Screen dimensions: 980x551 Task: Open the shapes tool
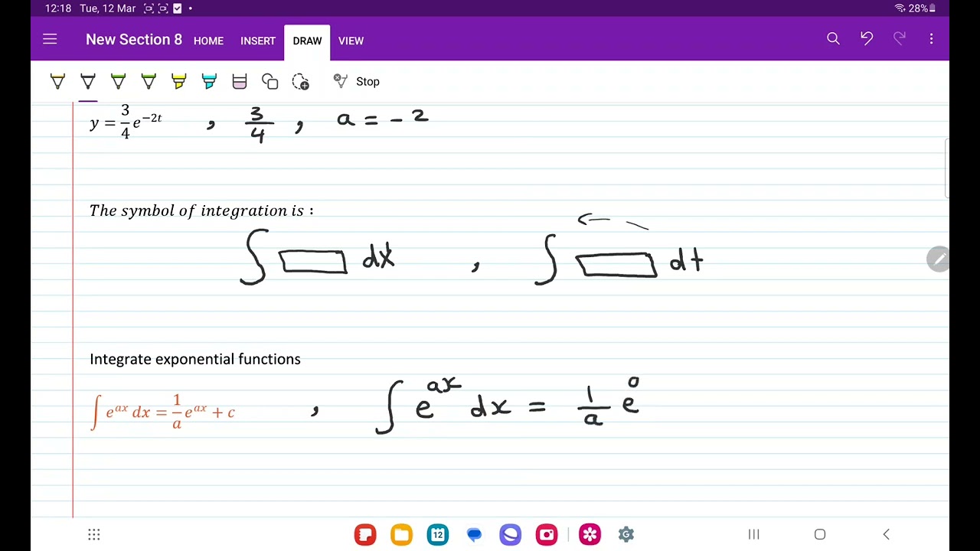pyautogui.click(x=269, y=81)
